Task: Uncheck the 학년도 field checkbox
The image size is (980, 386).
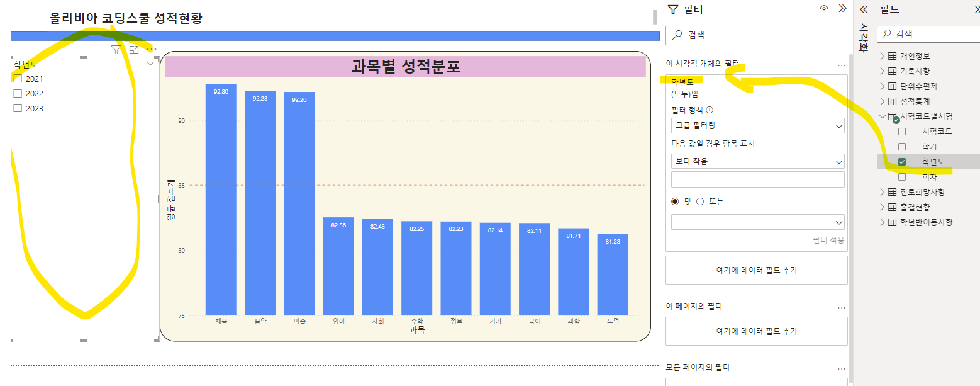Action: (x=902, y=162)
